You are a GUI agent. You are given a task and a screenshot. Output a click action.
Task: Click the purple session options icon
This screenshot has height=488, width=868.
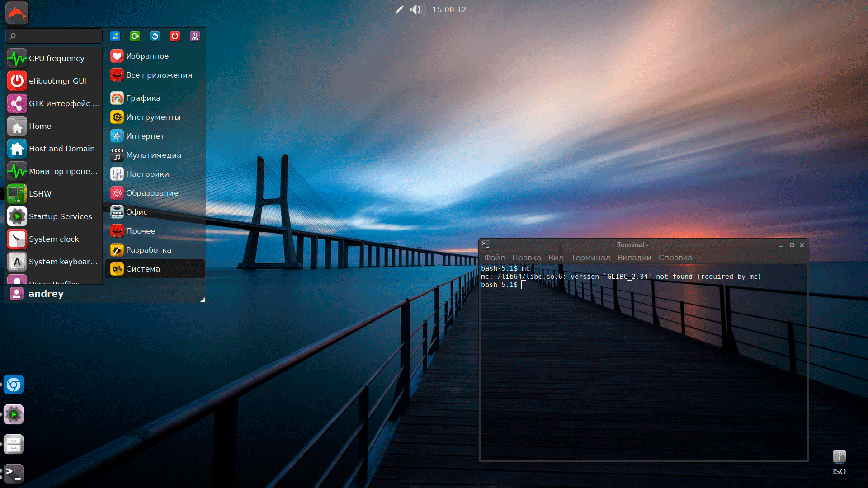[x=195, y=36]
